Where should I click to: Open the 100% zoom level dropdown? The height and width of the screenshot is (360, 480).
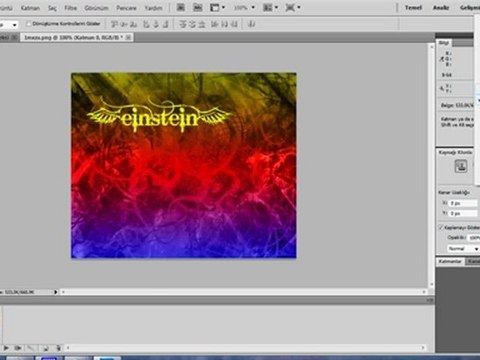click(244, 7)
